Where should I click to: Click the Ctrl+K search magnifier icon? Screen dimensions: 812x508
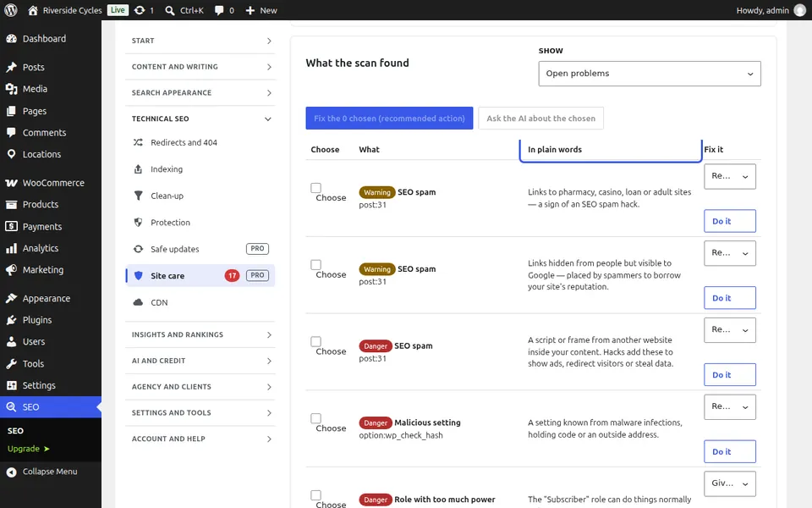pos(169,10)
